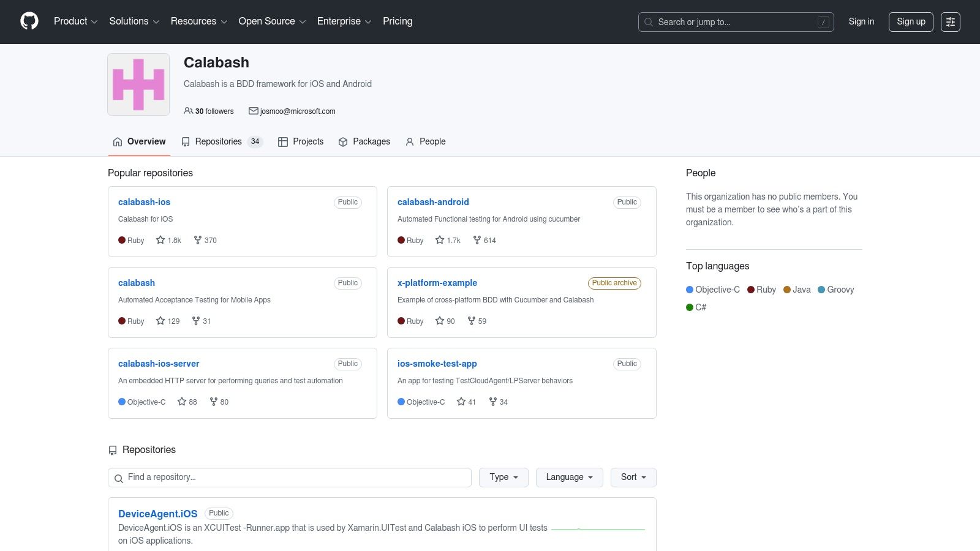
Task: Switch to the Overview tab
Action: (x=139, y=141)
